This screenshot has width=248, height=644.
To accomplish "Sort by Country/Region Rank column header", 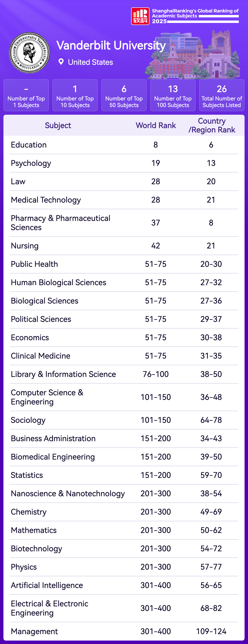I will point(212,125).
